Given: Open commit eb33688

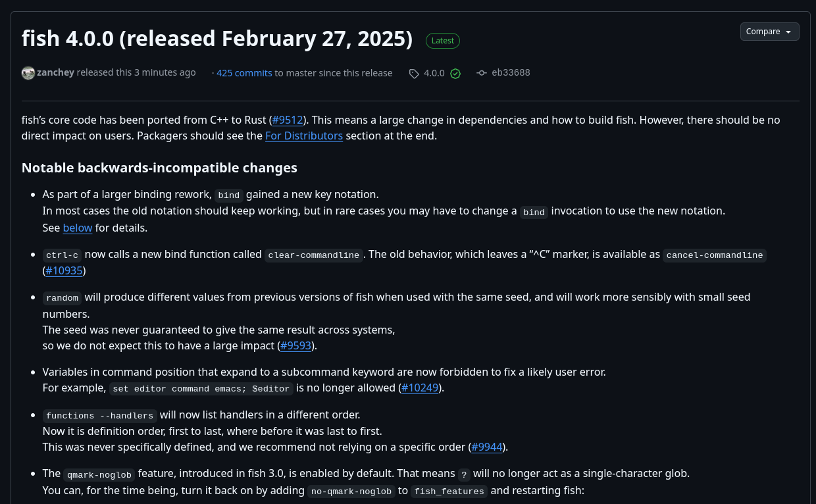Looking at the screenshot, I should 511,72.
